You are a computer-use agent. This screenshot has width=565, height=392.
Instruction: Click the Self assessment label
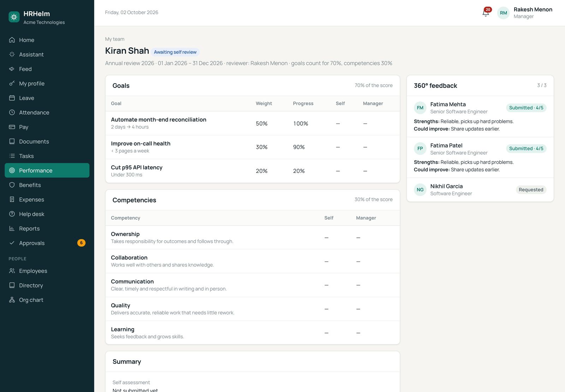pos(131,382)
